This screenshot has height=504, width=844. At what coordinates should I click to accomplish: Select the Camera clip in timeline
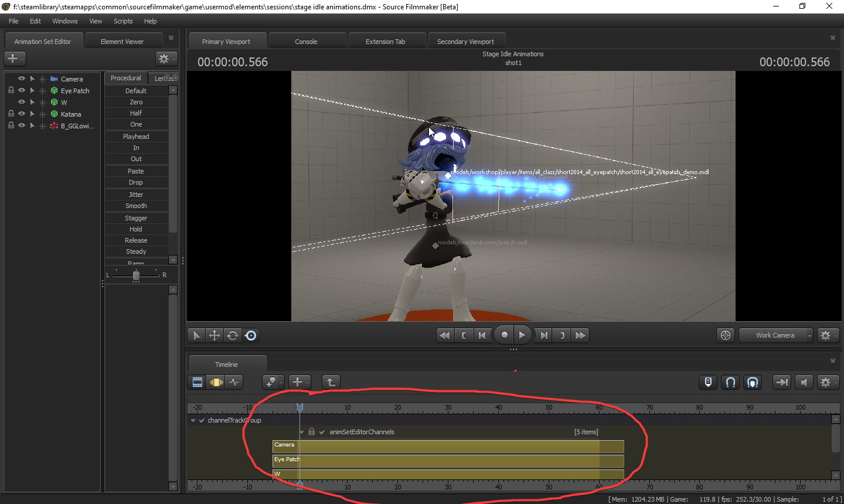coord(448,447)
